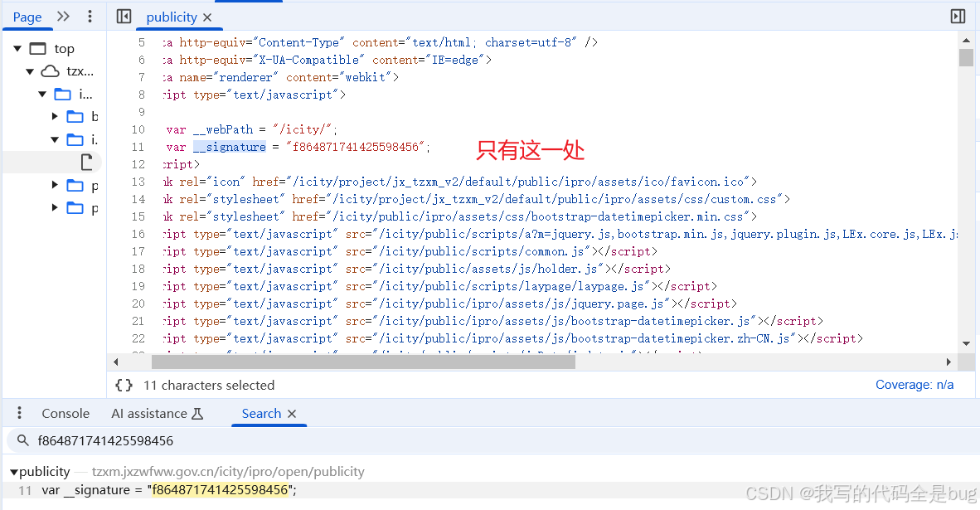Screen dimensions: 980x510
Task: Collapse the top frame tree node
Action: click(x=17, y=49)
